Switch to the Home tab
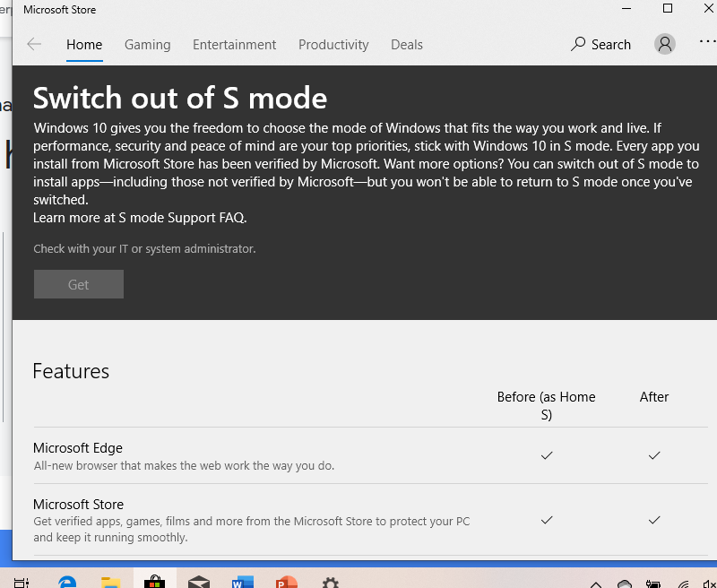717x588 pixels. coord(84,44)
